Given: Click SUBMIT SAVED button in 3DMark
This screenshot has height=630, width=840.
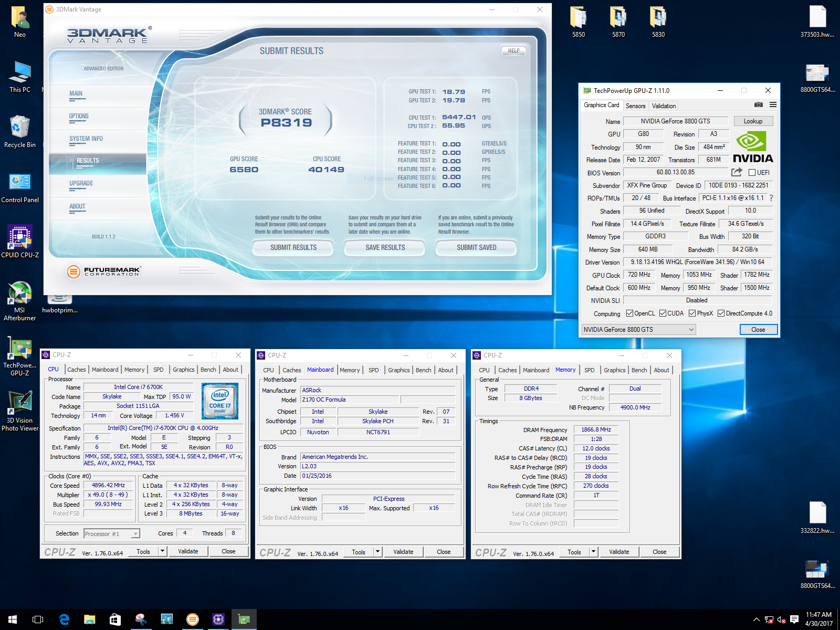Looking at the screenshot, I should point(476,247).
